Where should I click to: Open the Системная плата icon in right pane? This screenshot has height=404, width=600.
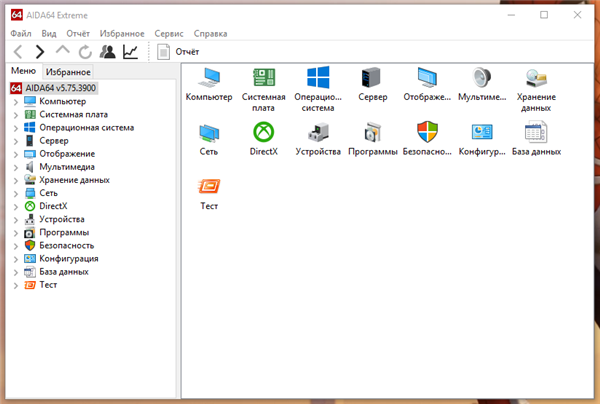pos(264,77)
